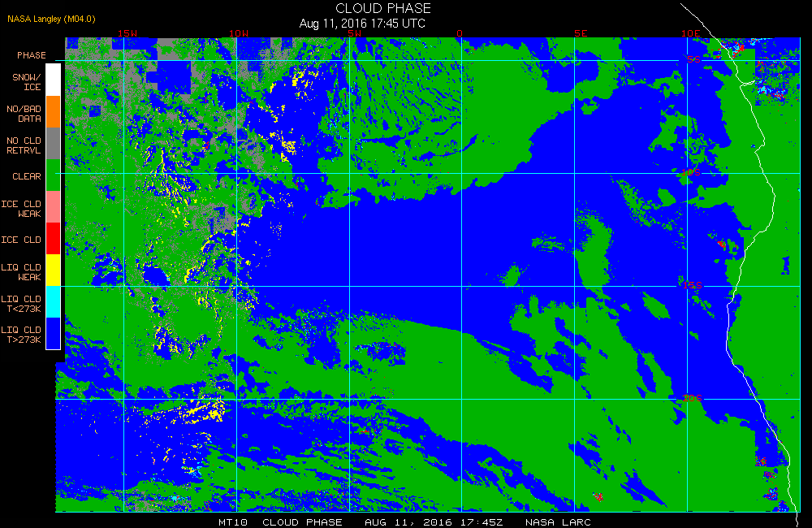The height and width of the screenshot is (528, 812).
Task: Click the 'Aug 11, 2016 17:45 UTC' timestamp
Action: (362, 24)
